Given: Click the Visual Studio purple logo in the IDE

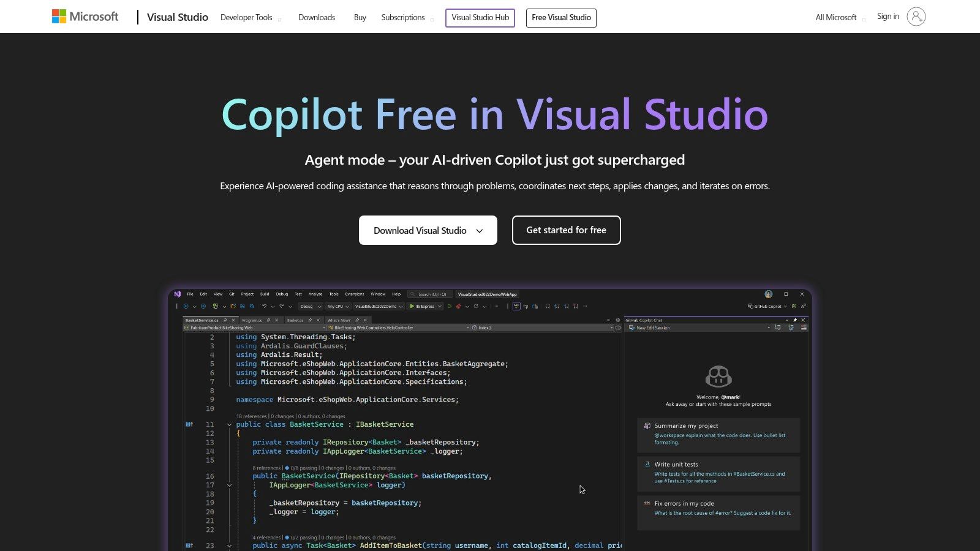Looking at the screenshot, I should [x=177, y=294].
